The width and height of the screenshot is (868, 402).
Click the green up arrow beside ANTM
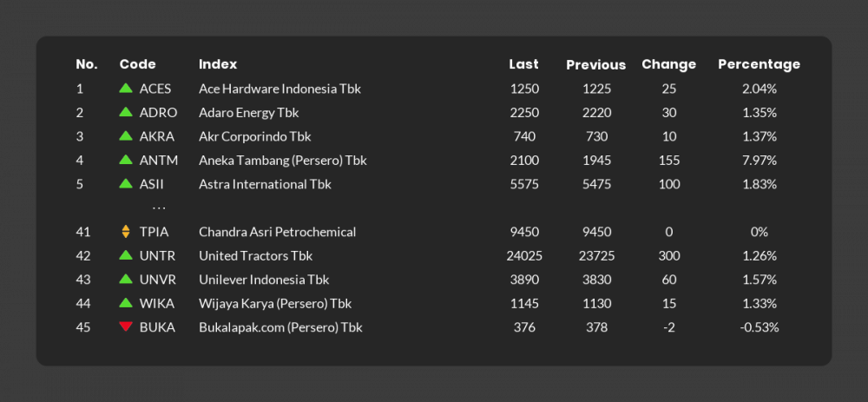[126, 160]
